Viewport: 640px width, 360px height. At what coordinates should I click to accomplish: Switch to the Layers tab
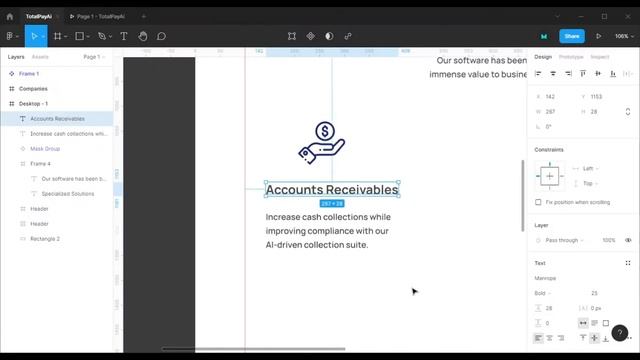coord(16,57)
